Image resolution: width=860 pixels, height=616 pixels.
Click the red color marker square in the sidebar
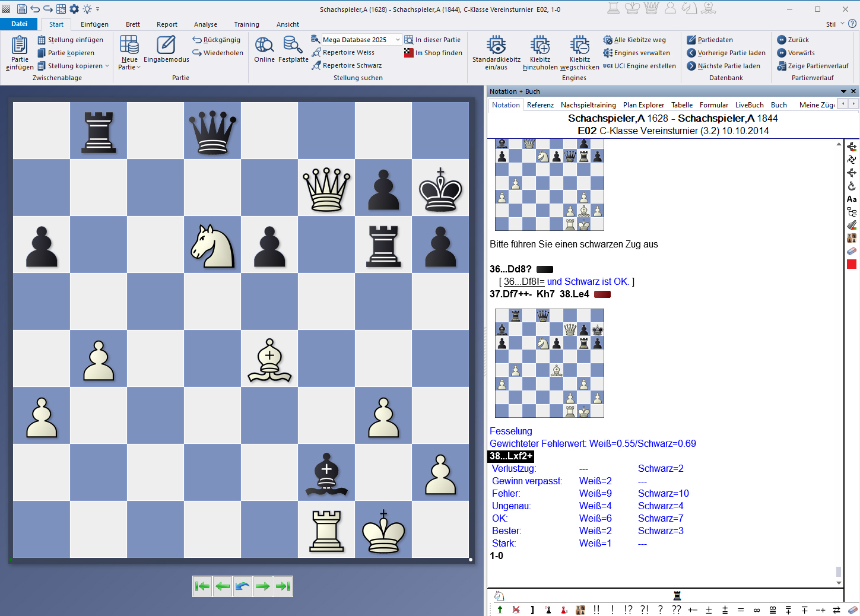click(852, 264)
